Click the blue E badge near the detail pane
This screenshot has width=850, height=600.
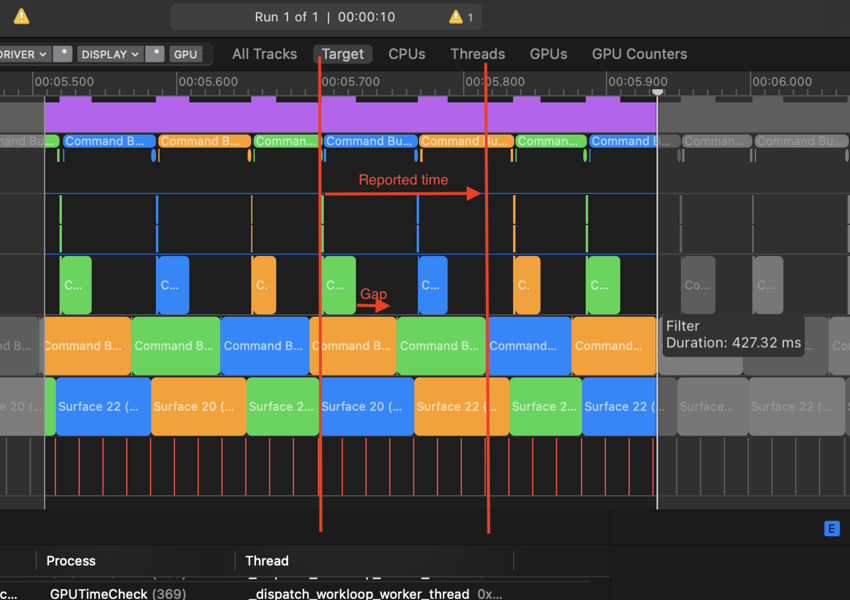coord(832,528)
